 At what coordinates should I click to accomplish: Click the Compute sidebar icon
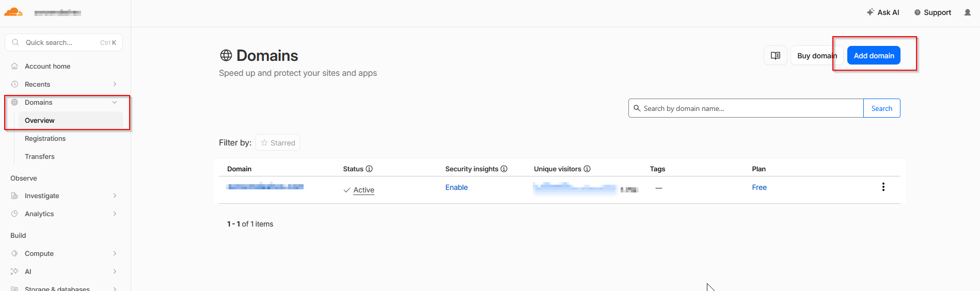(x=14, y=253)
